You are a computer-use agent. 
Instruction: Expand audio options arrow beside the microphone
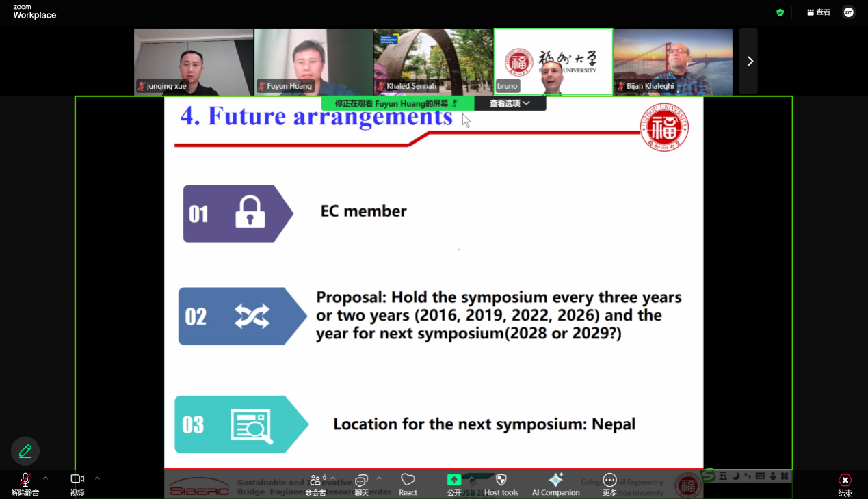[x=46, y=478]
